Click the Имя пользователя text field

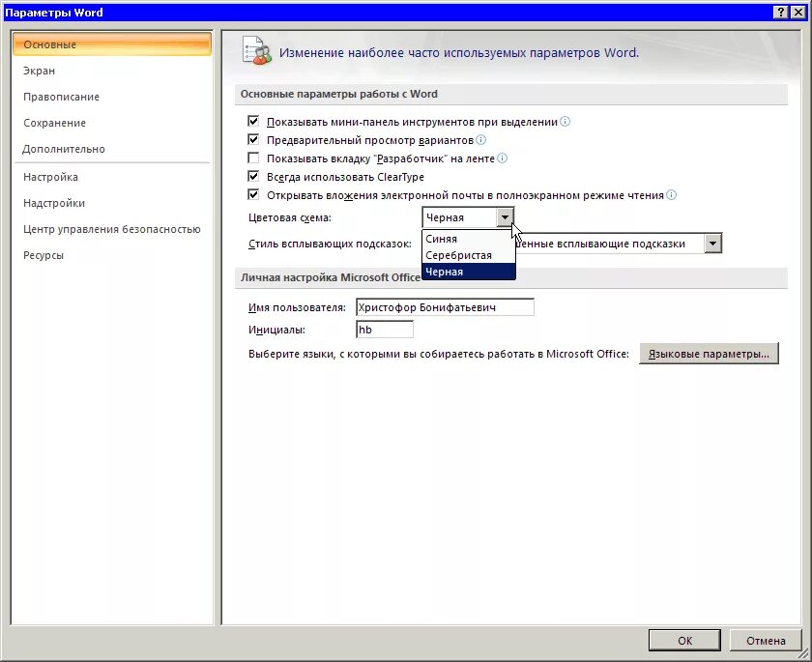pos(445,307)
